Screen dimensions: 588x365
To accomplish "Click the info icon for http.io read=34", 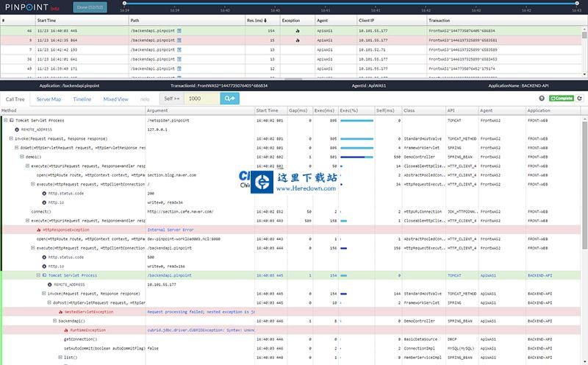I will pyautogui.click(x=44, y=202).
